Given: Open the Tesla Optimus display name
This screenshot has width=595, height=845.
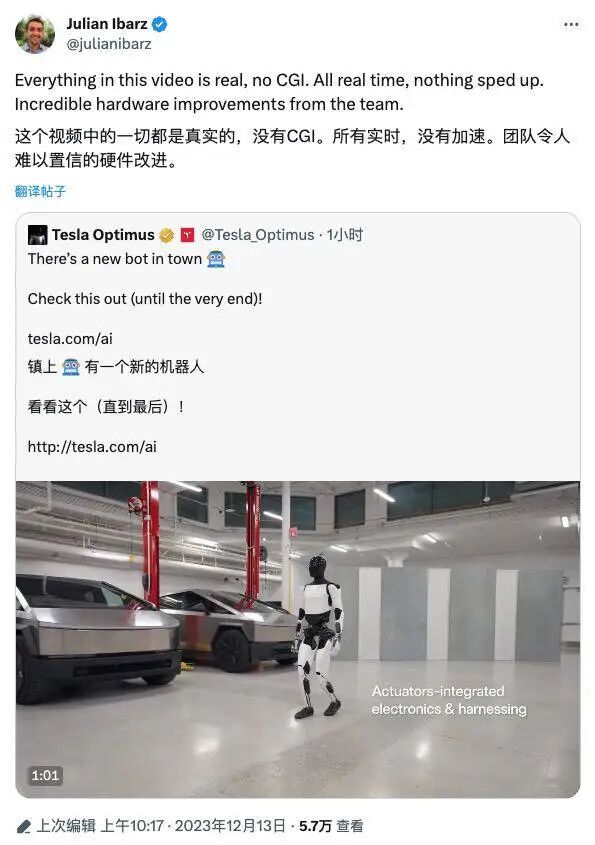Looking at the screenshot, I should tap(103, 235).
